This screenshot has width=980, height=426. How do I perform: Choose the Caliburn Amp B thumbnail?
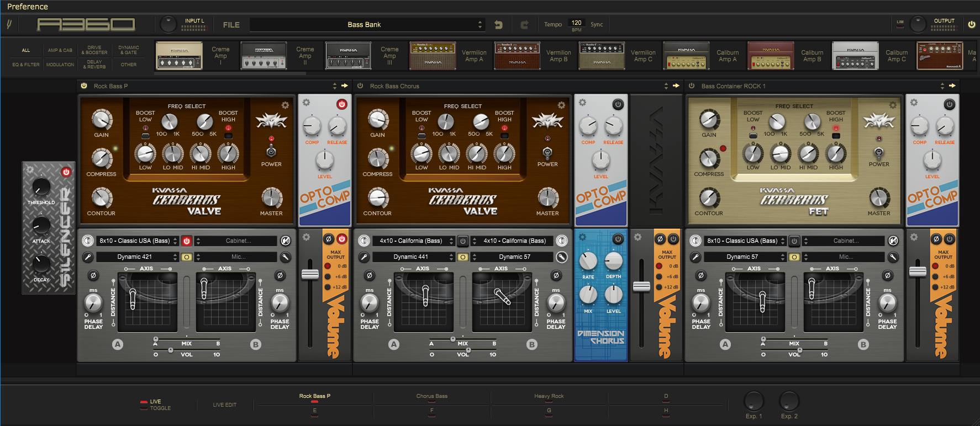[771, 56]
